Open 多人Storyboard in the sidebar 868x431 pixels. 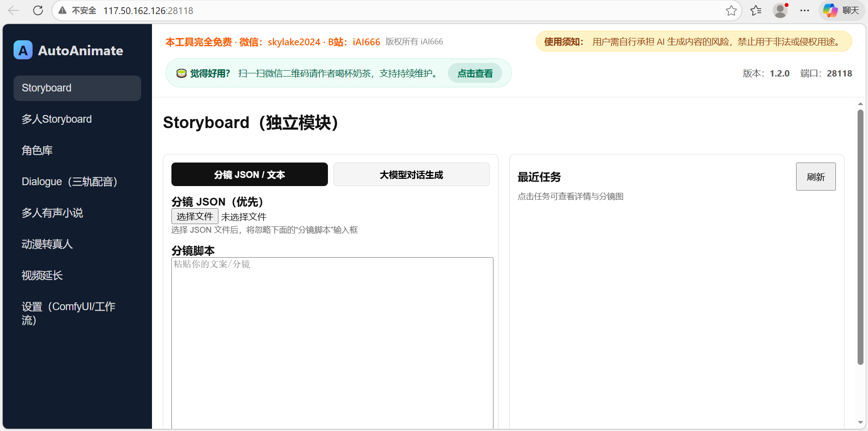57,119
